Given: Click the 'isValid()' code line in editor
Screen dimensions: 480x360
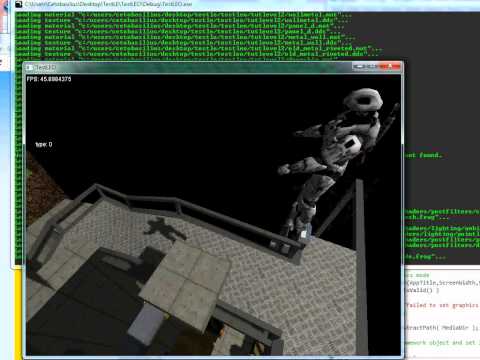Looking at the screenshot, I should [x=422, y=290].
